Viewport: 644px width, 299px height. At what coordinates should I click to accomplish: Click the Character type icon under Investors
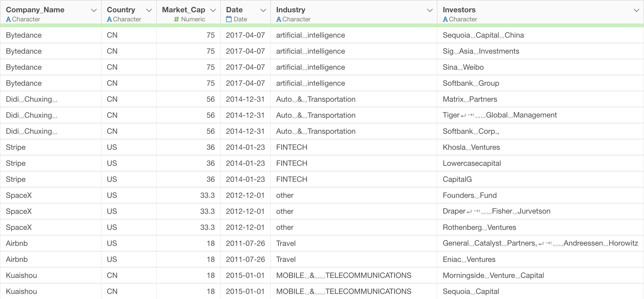(x=445, y=19)
